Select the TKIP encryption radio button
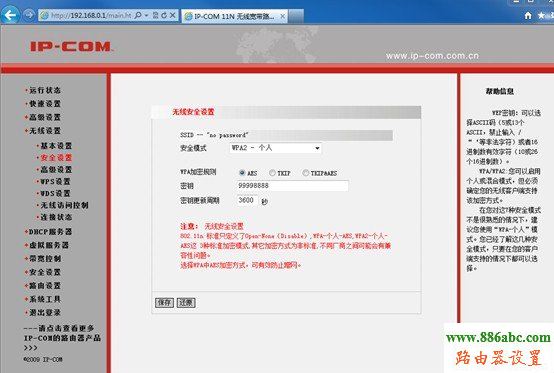This screenshot has height=373, width=554. 272,173
